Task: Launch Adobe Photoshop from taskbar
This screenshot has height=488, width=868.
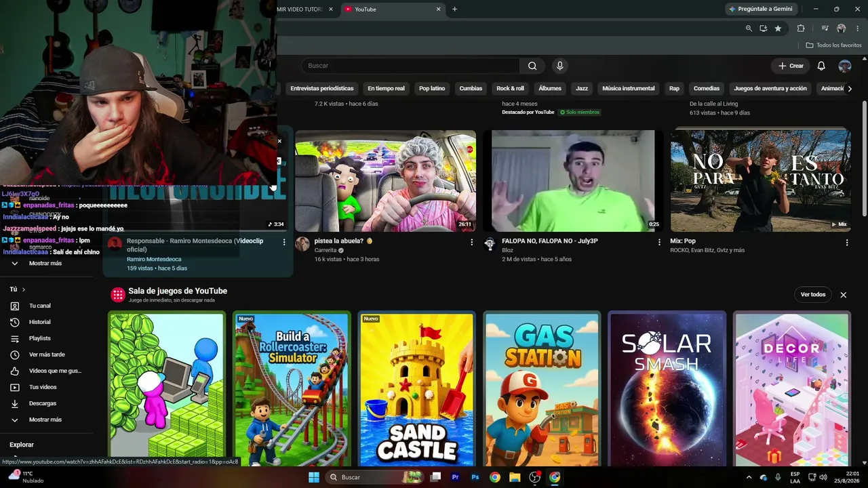Action: tap(475, 477)
